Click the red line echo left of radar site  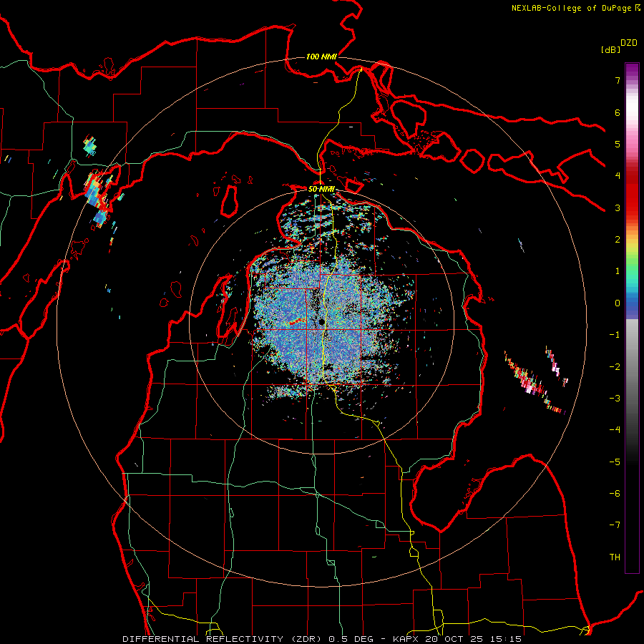[x=297, y=321]
